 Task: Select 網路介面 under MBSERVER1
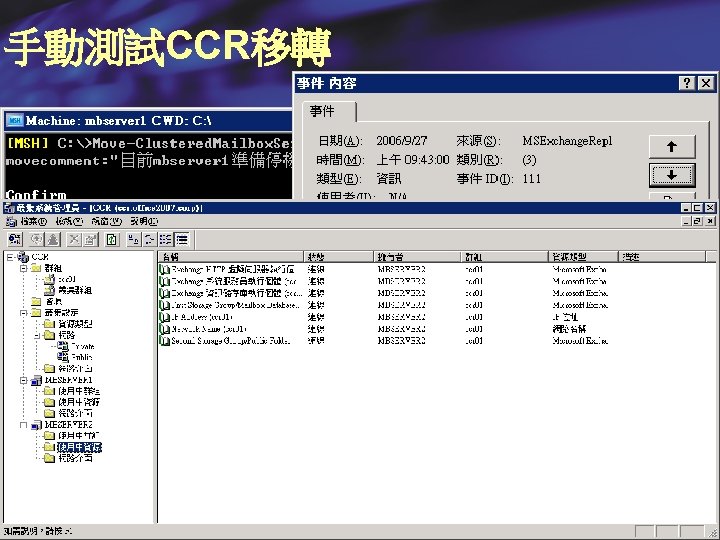click(75, 413)
